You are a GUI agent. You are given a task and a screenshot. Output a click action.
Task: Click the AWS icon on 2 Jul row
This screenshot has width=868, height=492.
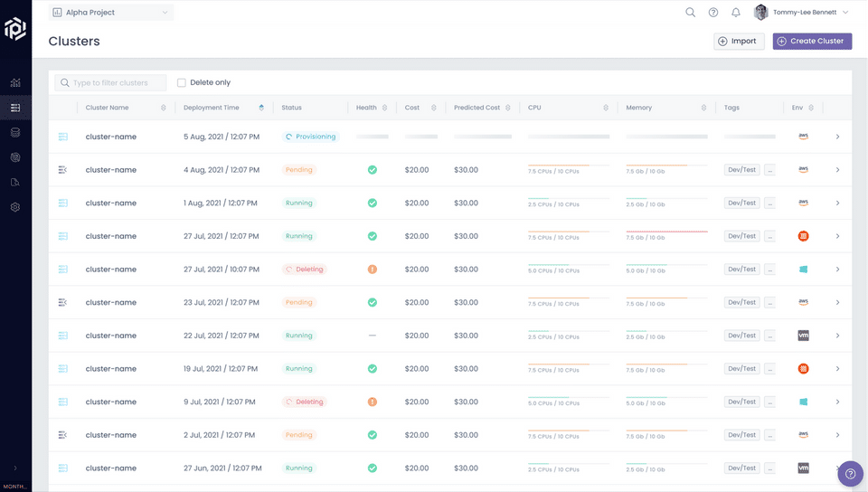point(803,434)
